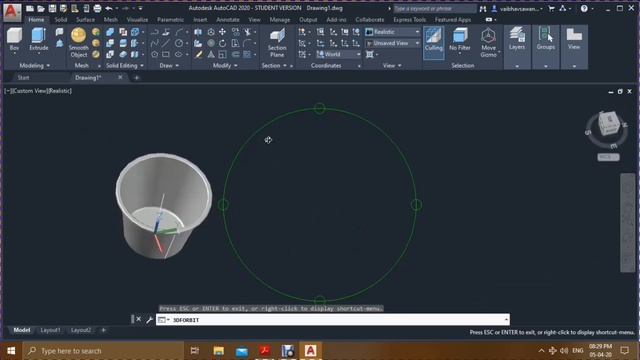Screen dimensions: 640x360
Task: Expand the Modify panel dropdown
Action: pos(225,65)
